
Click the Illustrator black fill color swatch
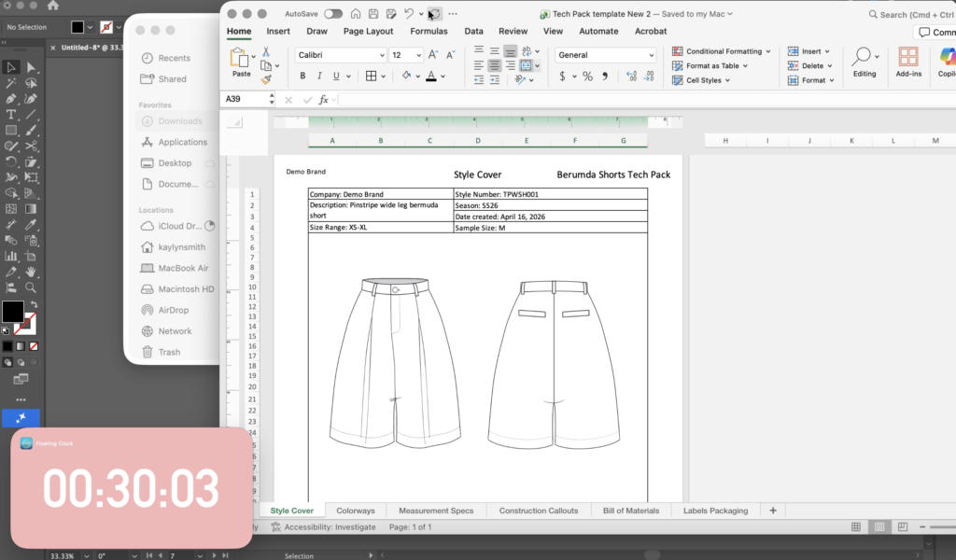(12, 311)
